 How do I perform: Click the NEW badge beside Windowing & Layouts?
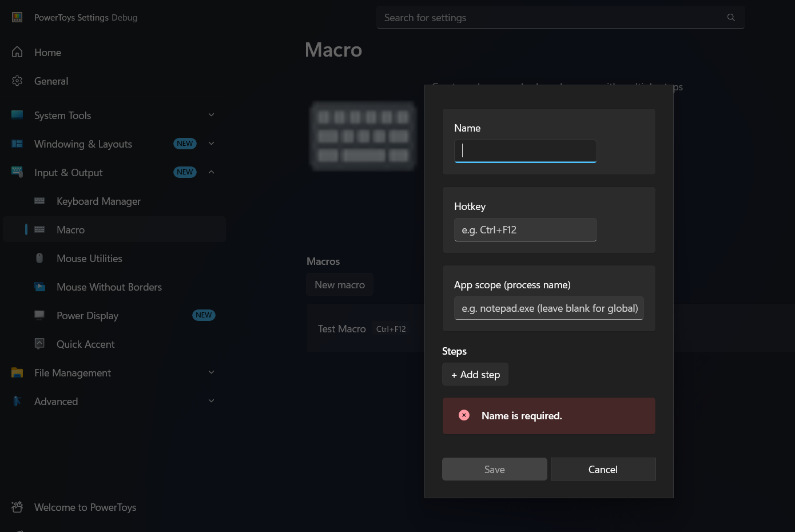coord(185,144)
